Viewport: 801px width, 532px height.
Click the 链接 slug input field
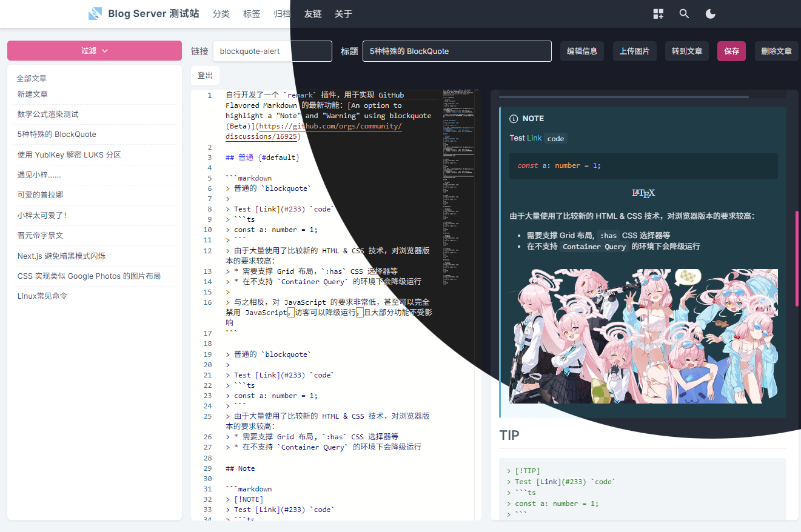[272, 51]
